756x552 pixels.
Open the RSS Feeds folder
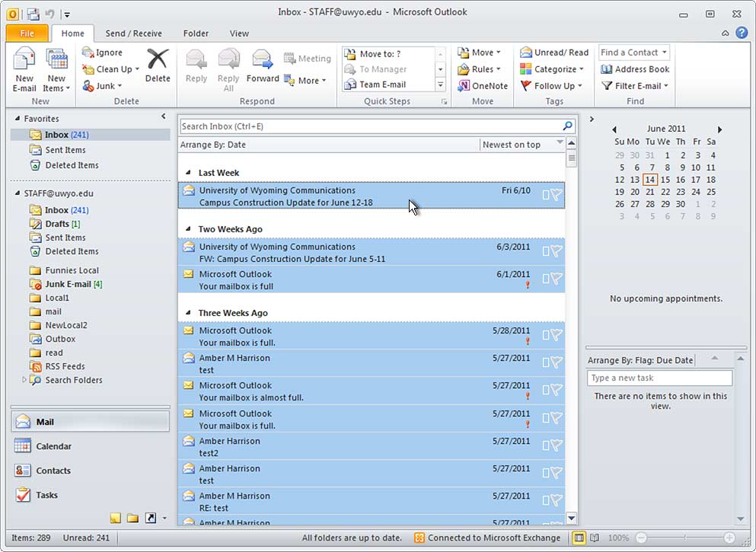point(65,366)
